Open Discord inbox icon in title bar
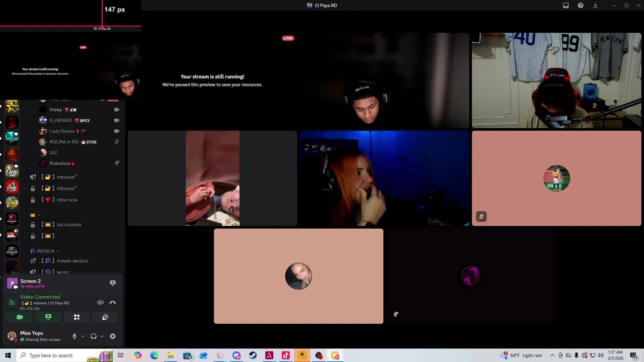Image resolution: width=644 pixels, height=362 pixels. tap(566, 6)
